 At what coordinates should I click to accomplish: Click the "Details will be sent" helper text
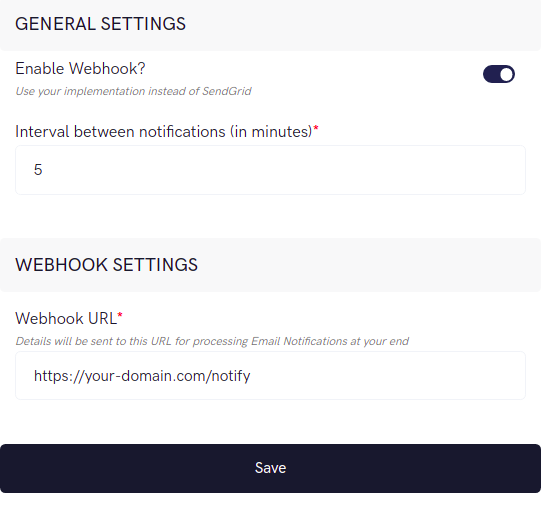[x=212, y=341]
